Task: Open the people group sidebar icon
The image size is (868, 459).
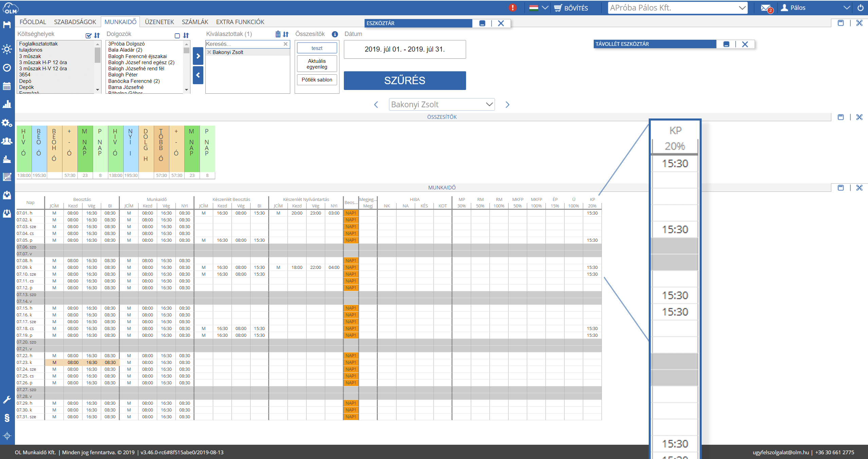Action: (7, 141)
